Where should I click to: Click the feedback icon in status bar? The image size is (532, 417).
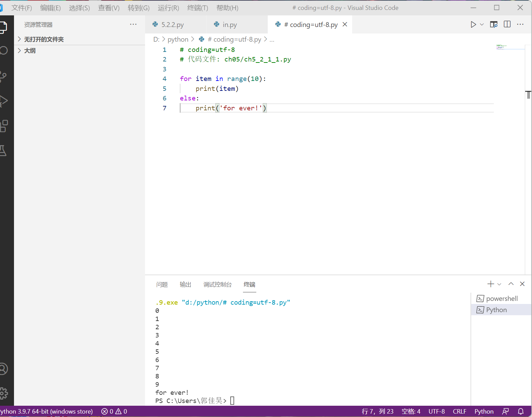[506, 412]
